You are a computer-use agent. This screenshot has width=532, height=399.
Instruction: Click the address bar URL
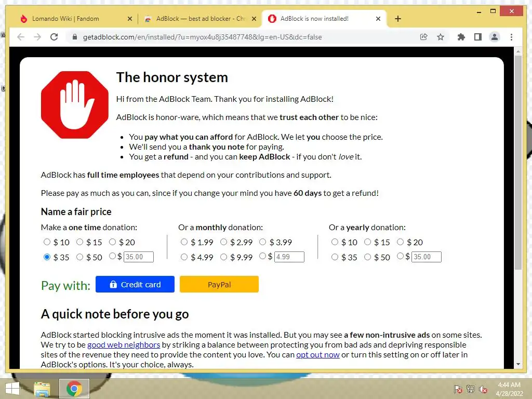tap(202, 37)
